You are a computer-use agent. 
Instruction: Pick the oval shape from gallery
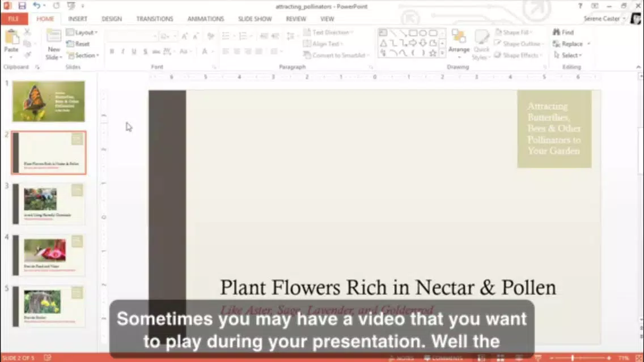click(x=423, y=33)
